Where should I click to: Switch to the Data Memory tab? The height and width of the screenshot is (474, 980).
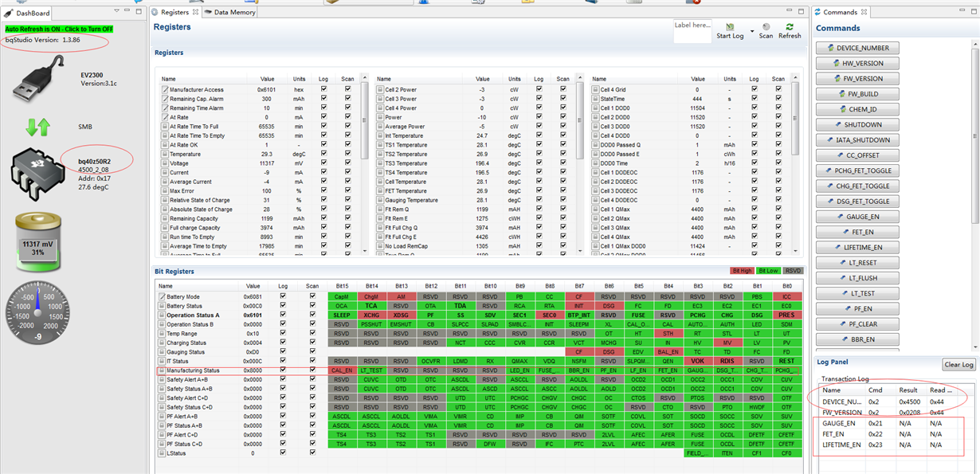(x=229, y=13)
